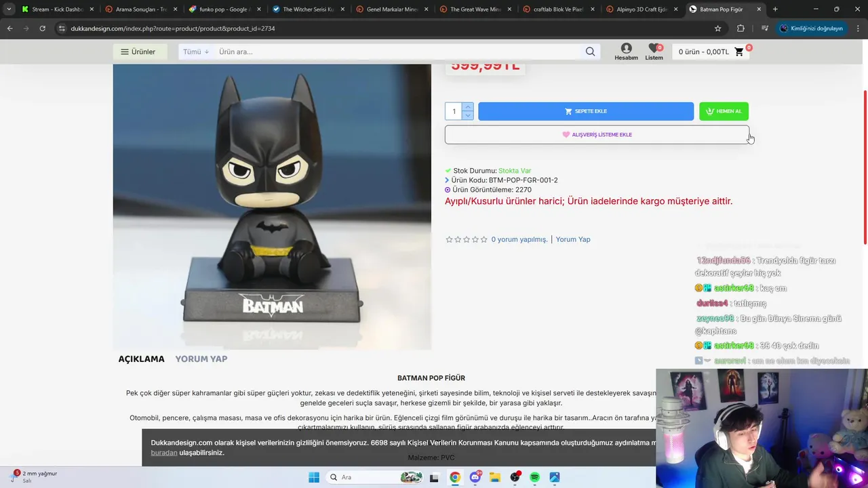Open the Windows Start menu
The width and height of the screenshot is (868, 488).
tap(314, 477)
